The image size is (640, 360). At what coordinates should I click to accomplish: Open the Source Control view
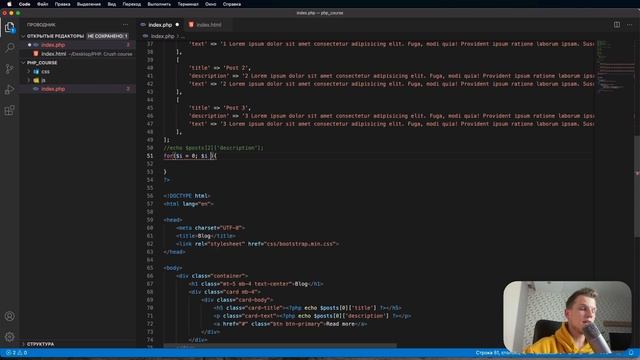[x=9, y=69]
